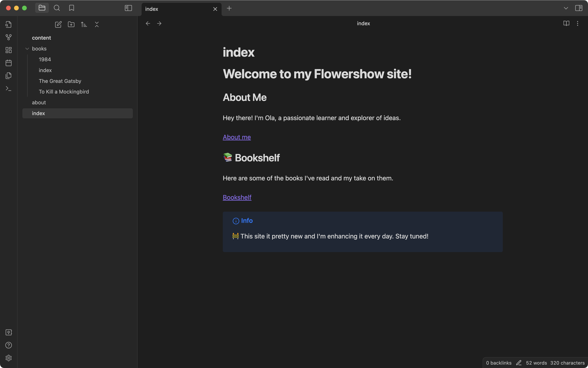Click the sort/filter icon in sidebar
The width and height of the screenshot is (588, 368).
tap(84, 25)
